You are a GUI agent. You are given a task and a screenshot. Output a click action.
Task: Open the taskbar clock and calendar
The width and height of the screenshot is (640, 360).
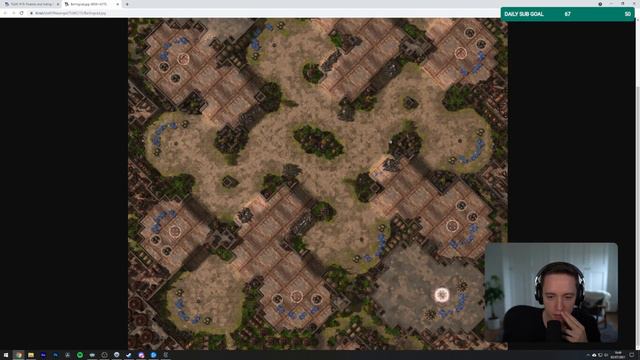coord(618,355)
